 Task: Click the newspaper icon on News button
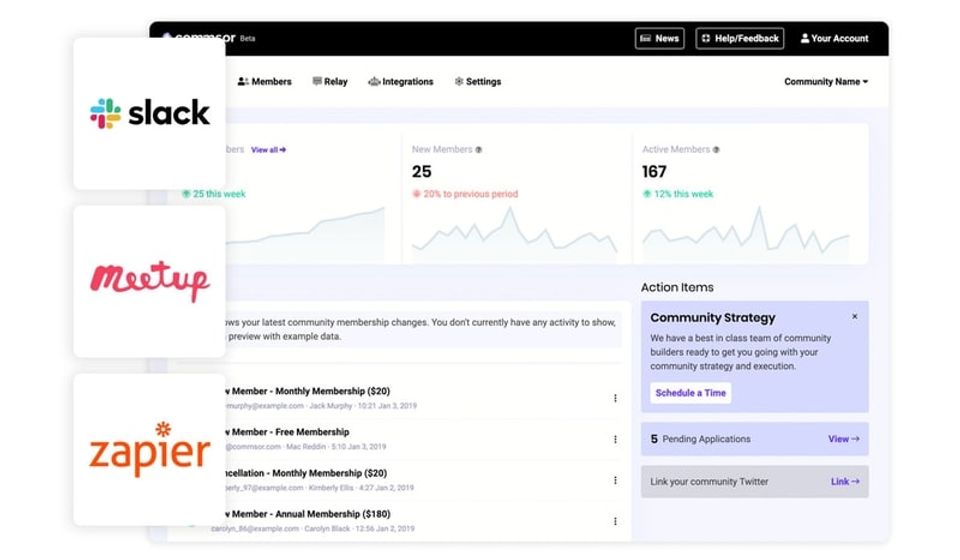pyautogui.click(x=645, y=39)
